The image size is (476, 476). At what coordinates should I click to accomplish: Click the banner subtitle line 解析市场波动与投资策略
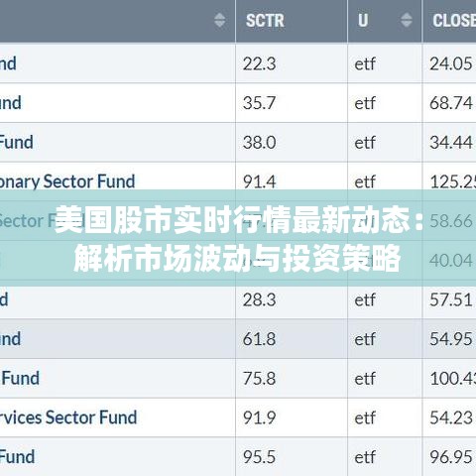click(x=237, y=259)
